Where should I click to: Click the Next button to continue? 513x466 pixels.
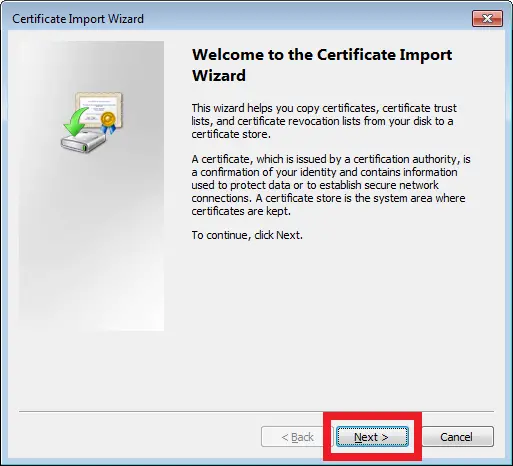[372, 436]
